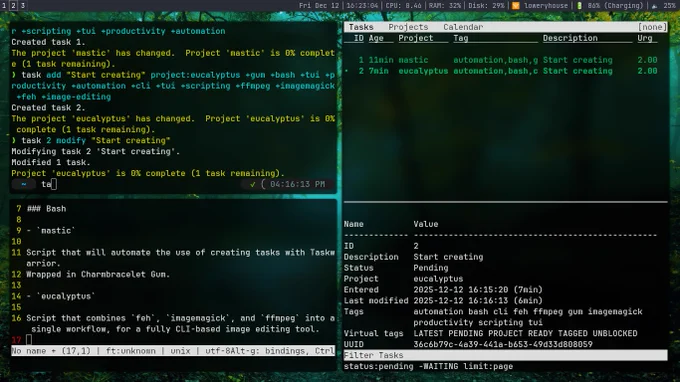Switch to workspace 2 in the top bar

pos(13,6)
